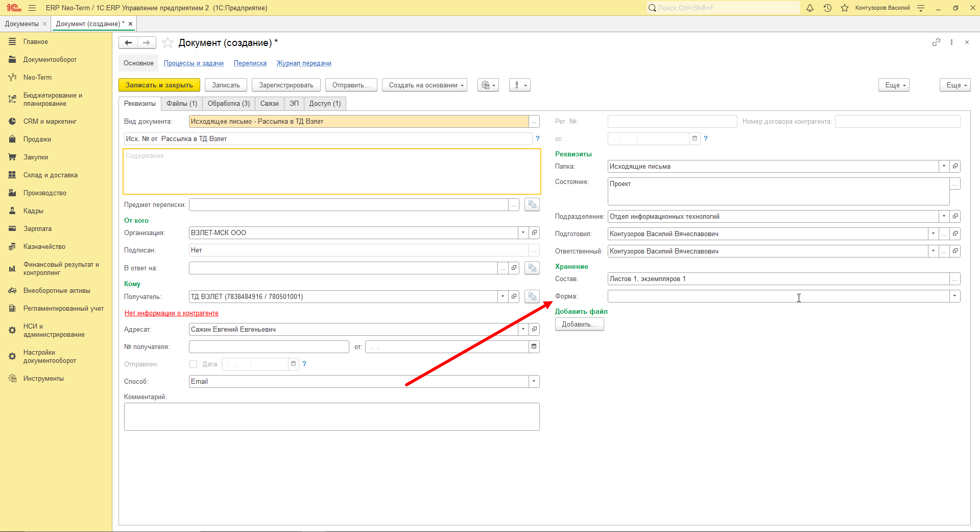Screen dimensions: 980x532
Task: Go forward with right arrow button
Action: click(x=147, y=43)
